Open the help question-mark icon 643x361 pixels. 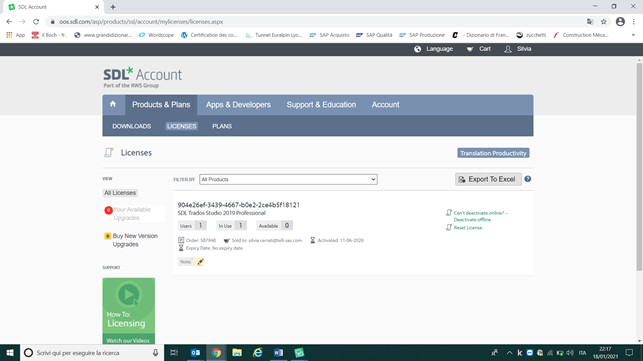pyautogui.click(x=528, y=179)
